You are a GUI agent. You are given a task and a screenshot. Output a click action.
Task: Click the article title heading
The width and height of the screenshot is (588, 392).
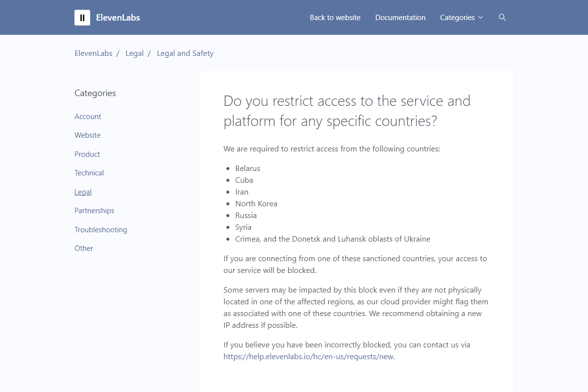(346, 111)
